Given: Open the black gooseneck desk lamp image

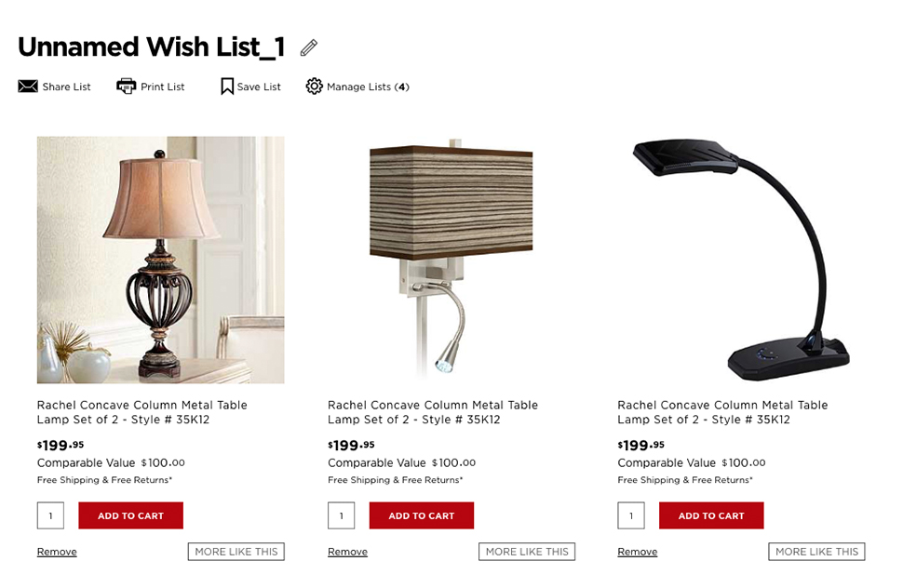Looking at the screenshot, I should (741, 261).
